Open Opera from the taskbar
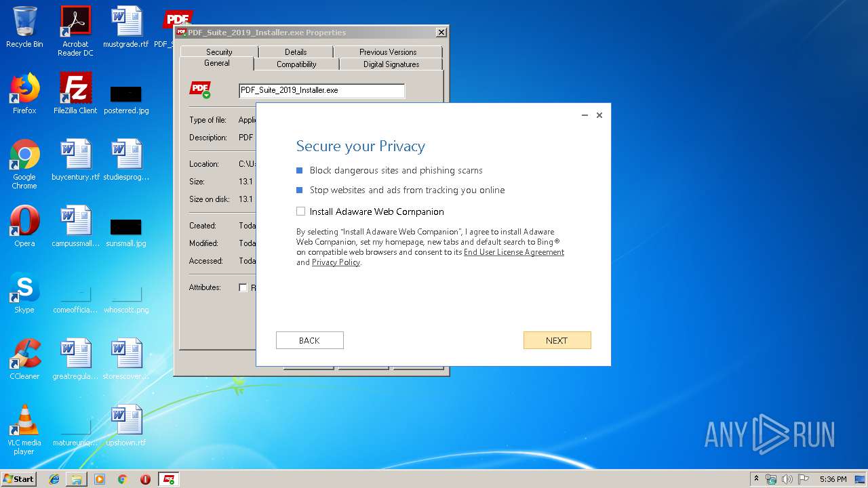868x488 pixels. click(145, 479)
